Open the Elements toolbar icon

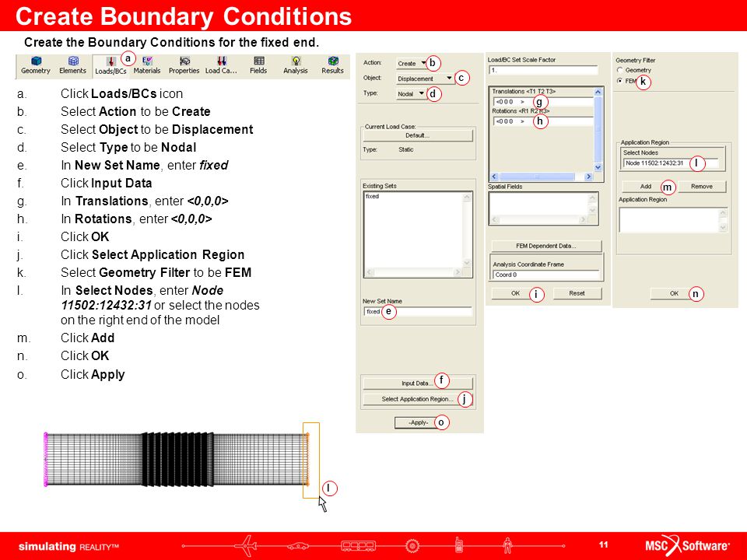click(73, 65)
